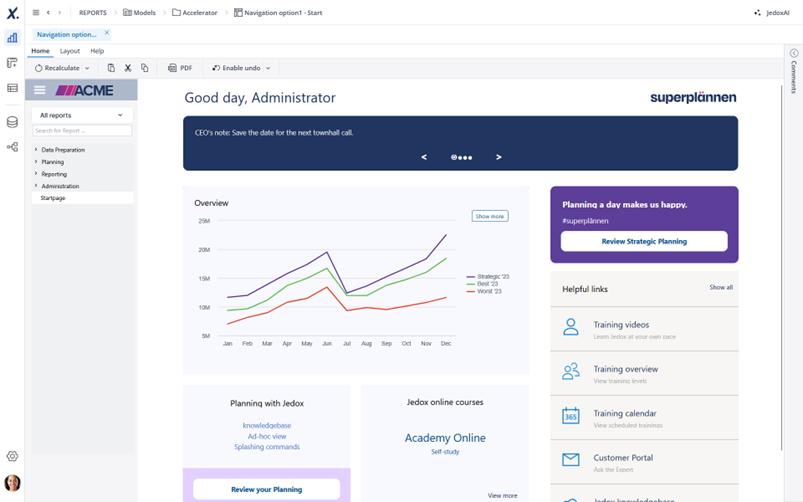This screenshot has height=502, width=803.
Task: Close the Navigation option tab
Action: pos(107,33)
